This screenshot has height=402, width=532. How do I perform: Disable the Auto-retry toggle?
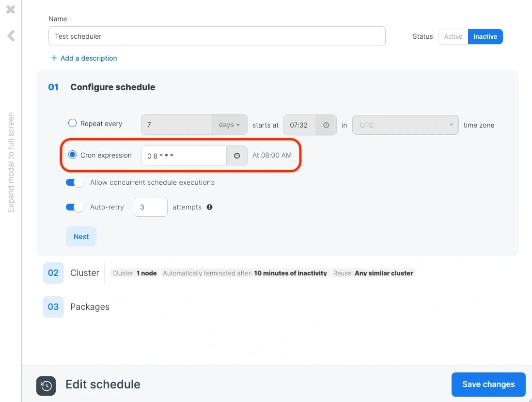click(x=74, y=207)
